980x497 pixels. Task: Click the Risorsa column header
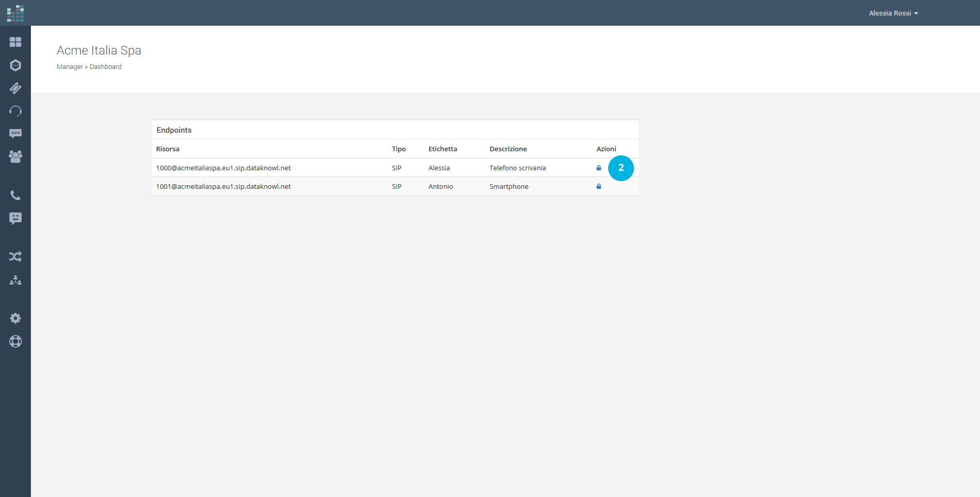pyautogui.click(x=168, y=149)
